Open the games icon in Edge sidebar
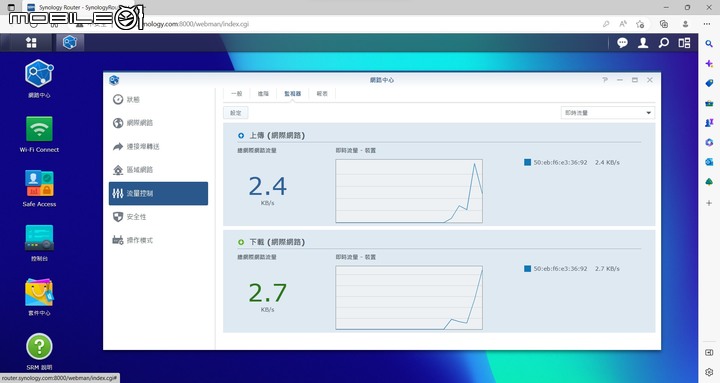This screenshot has width=720, height=383. click(709, 123)
